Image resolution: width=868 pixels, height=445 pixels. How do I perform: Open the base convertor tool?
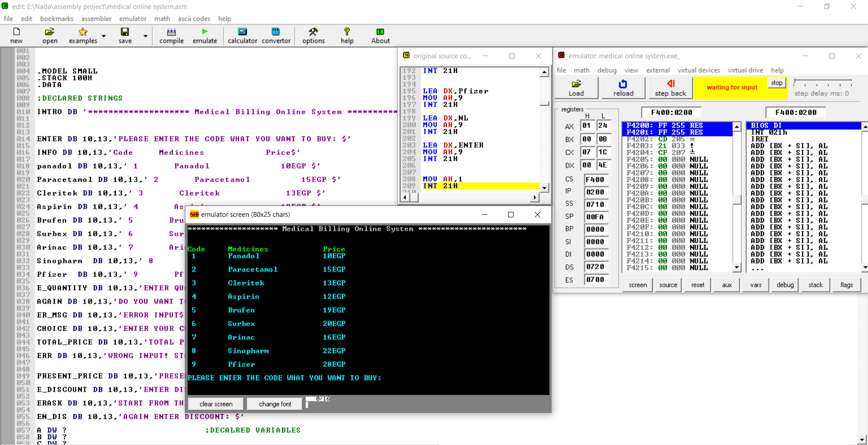click(x=276, y=35)
